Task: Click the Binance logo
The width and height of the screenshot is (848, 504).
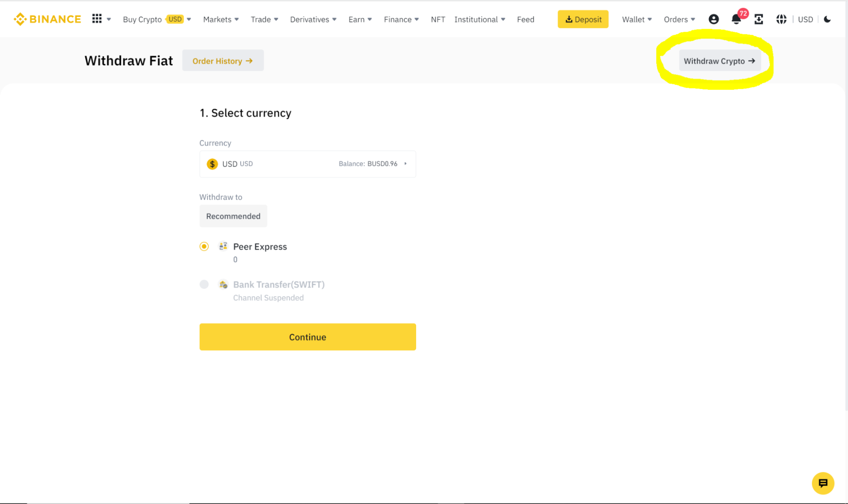Action: point(47,19)
